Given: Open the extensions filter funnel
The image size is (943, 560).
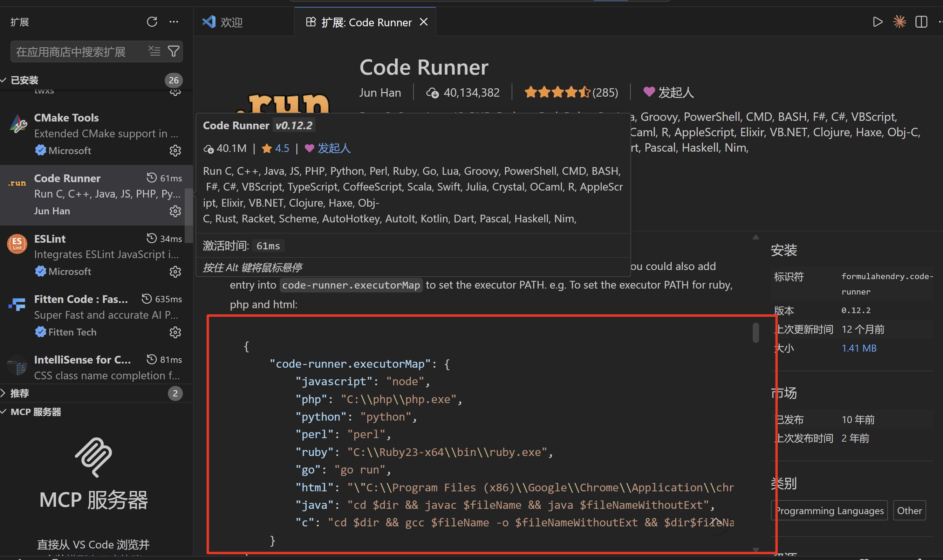Looking at the screenshot, I should pos(174,51).
